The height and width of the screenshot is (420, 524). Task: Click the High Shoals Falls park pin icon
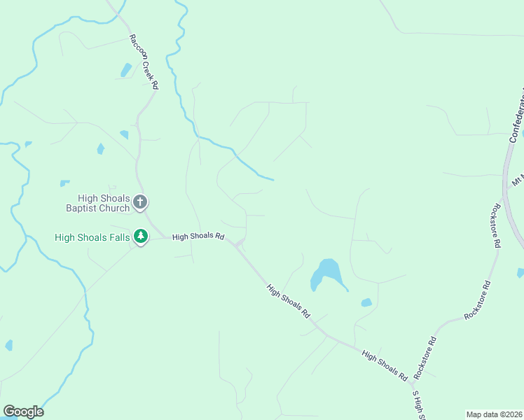pos(141,237)
